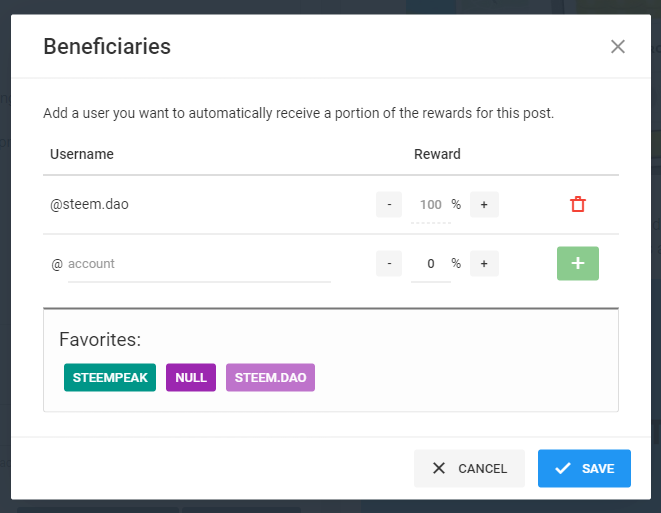This screenshot has width=661, height=513.
Task: Delete the @steem.dao beneficiary with trash icon
Action: click(x=578, y=204)
